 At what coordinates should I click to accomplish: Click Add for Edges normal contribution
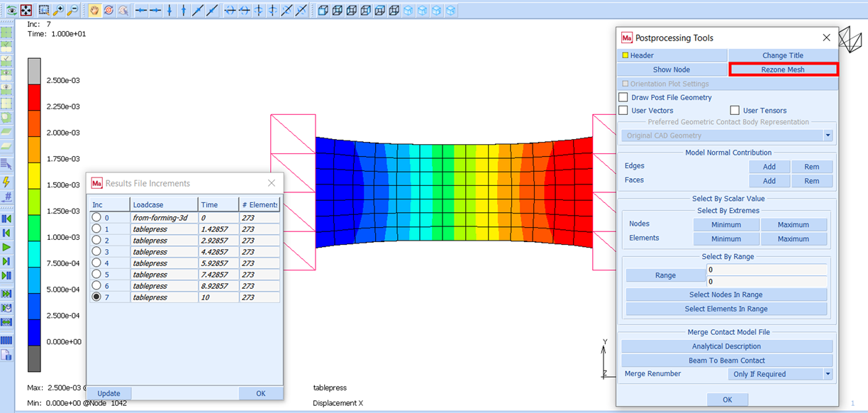point(769,167)
